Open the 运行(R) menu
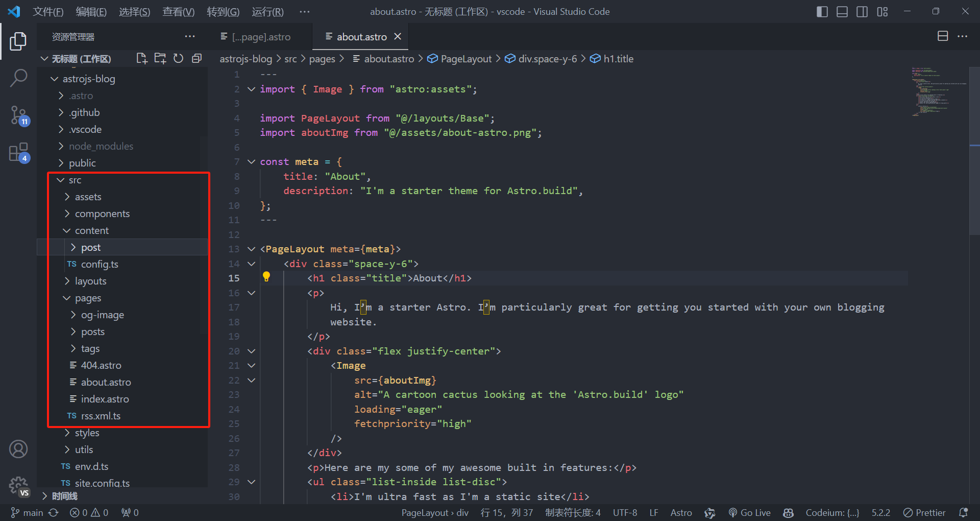980x521 pixels. [x=267, y=11]
